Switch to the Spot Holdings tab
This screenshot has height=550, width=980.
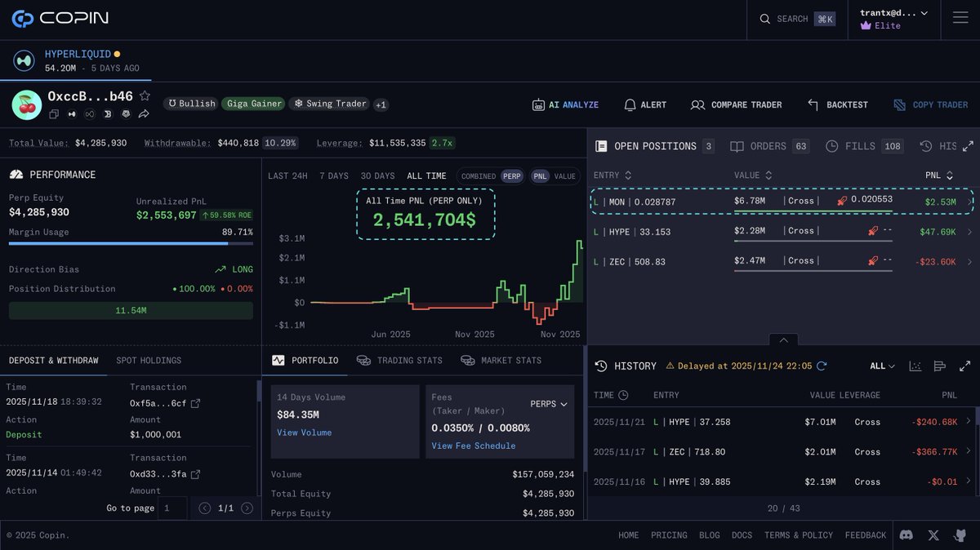click(x=149, y=361)
